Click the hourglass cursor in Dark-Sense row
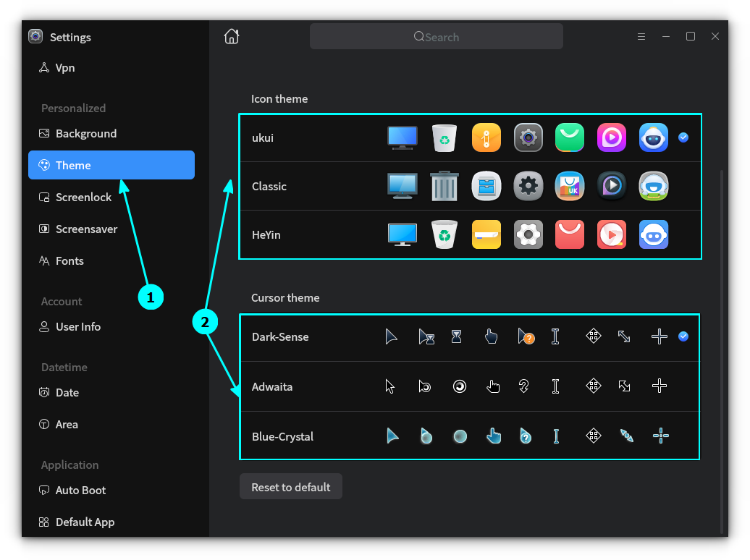Image resolution: width=750 pixels, height=560 pixels. coord(456,336)
